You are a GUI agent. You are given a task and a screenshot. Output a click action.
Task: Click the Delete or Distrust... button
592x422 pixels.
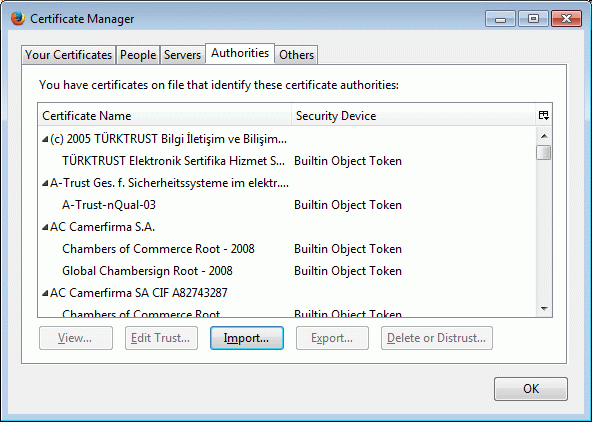coord(437,338)
